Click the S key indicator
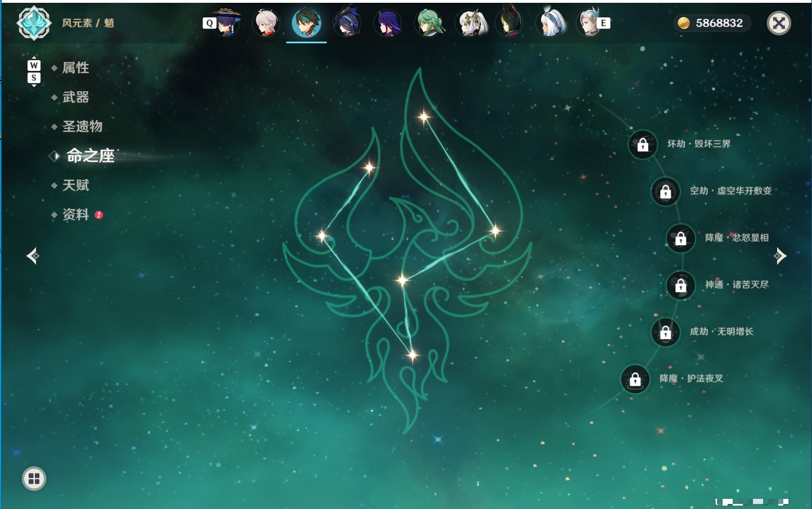 coord(34,78)
